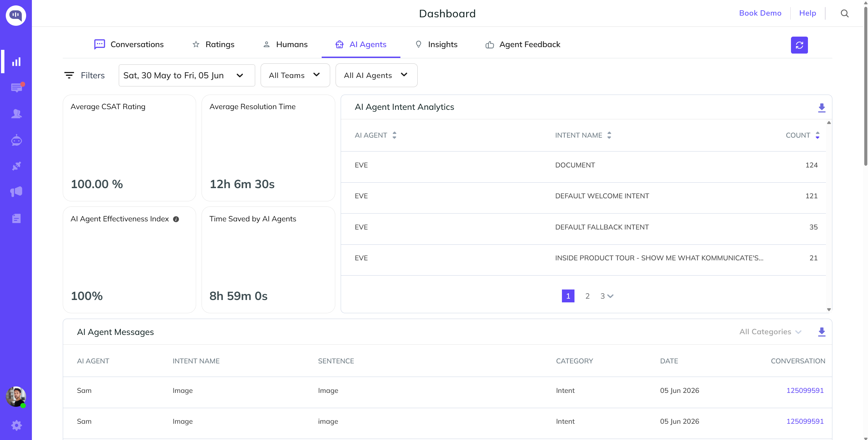
Task: Select the DEFAULT WELCOME INTENT row
Action: click(583, 198)
